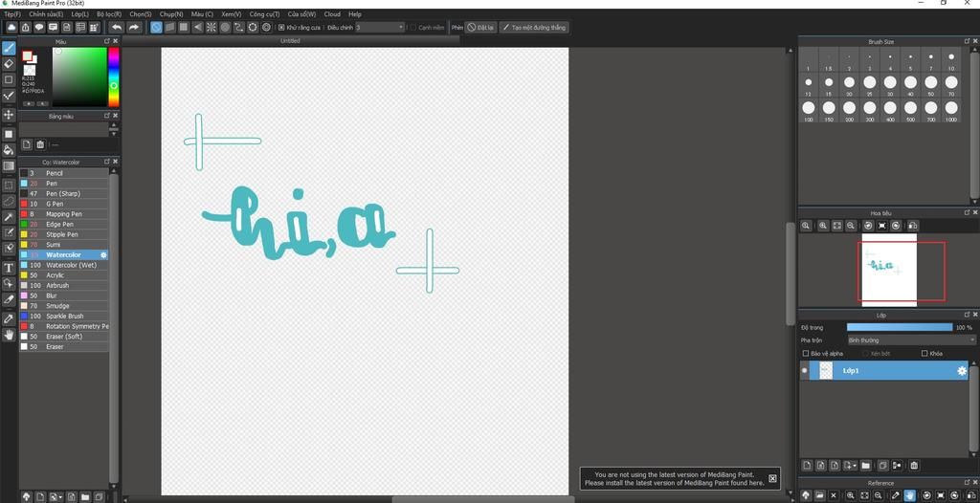The image size is (980, 503).
Task: Open the Pha trộn blending mode dropdown
Action: (x=911, y=340)
